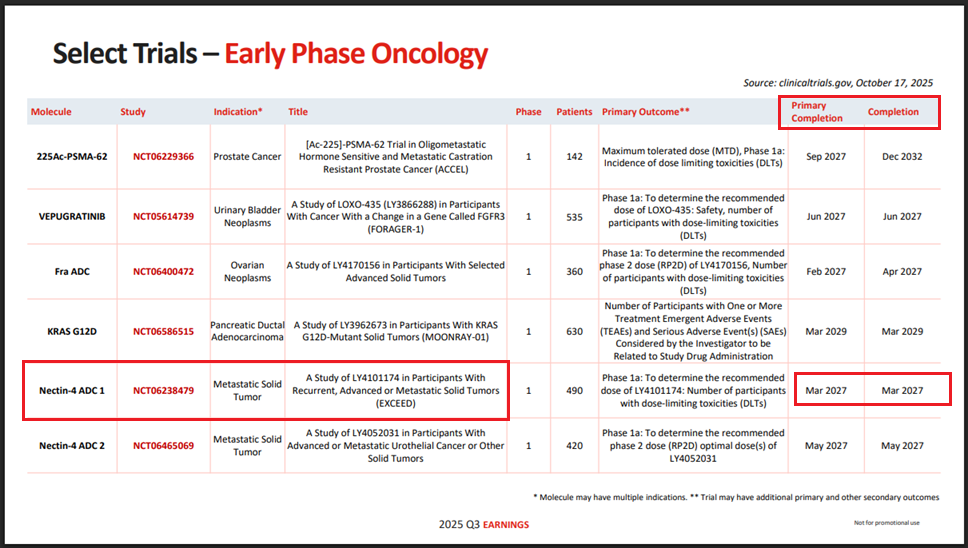Open the NCT06229366 study link
Screen dimensions: 968x548
point(157,157)
